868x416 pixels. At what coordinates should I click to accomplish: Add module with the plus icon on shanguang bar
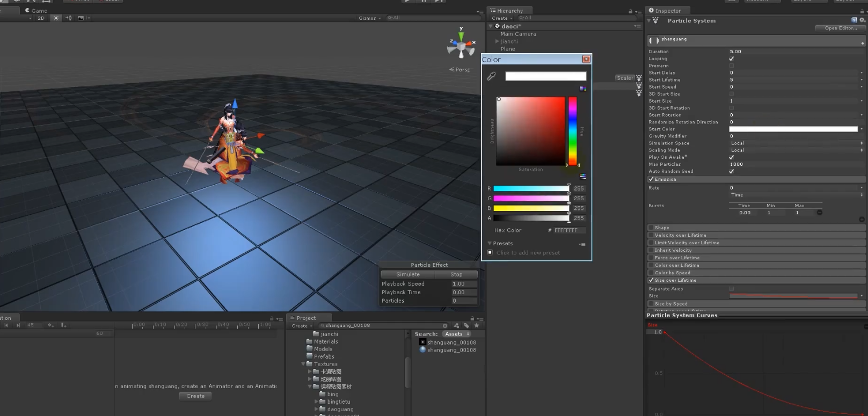pos(862,43)
